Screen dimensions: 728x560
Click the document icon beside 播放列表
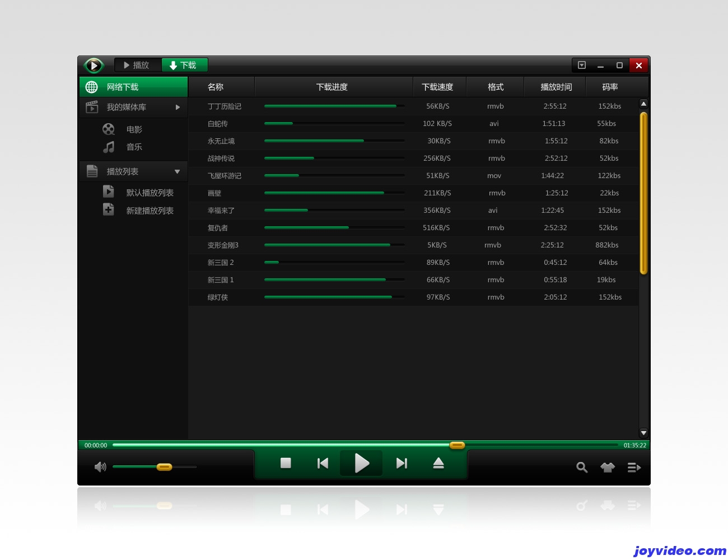(x=92, y=171)
